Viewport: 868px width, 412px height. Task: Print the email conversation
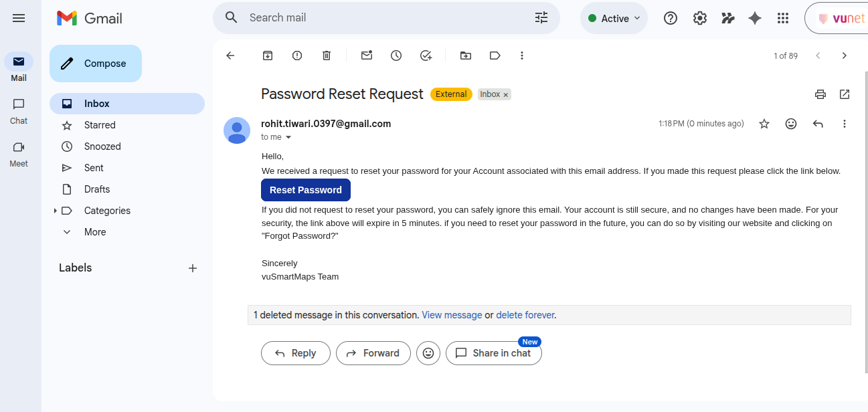[x=820, y=94]
